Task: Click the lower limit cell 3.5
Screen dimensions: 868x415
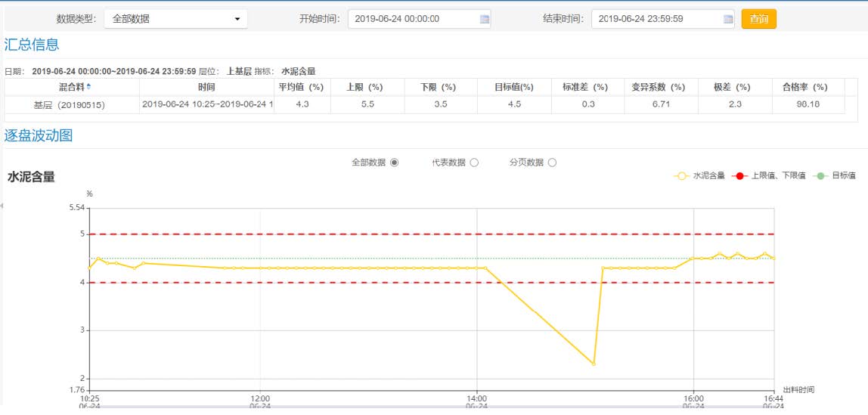Action: click(442, 104)
